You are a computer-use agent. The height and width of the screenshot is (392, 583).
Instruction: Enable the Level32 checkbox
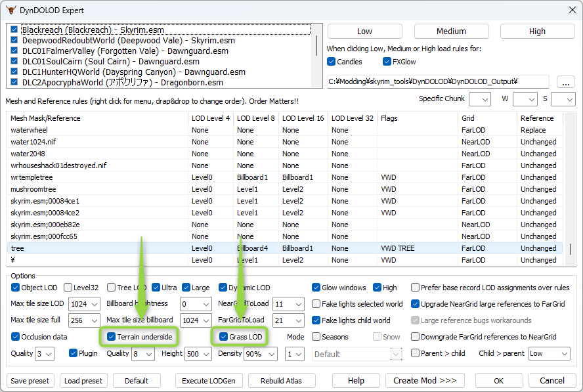[x=68, y=288]
